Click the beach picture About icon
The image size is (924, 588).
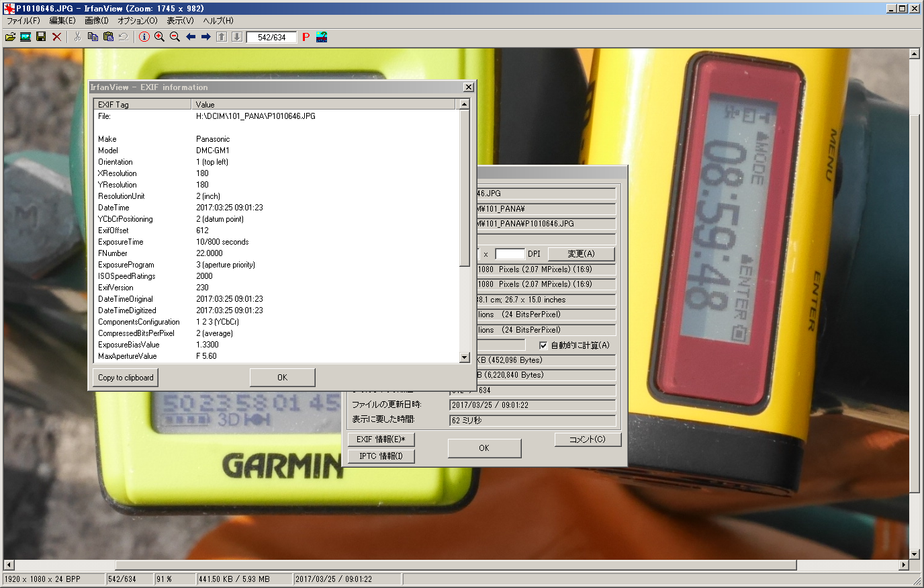[x=322, y=37]
